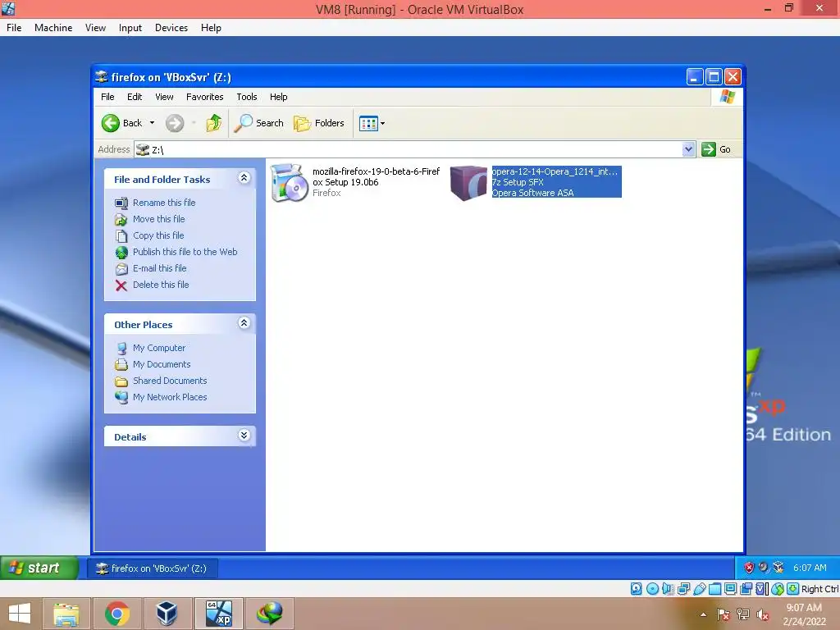Open My Documents from Other Places
Image resolution: width=840 pixels, height=630 pixels.
point(162,364)
